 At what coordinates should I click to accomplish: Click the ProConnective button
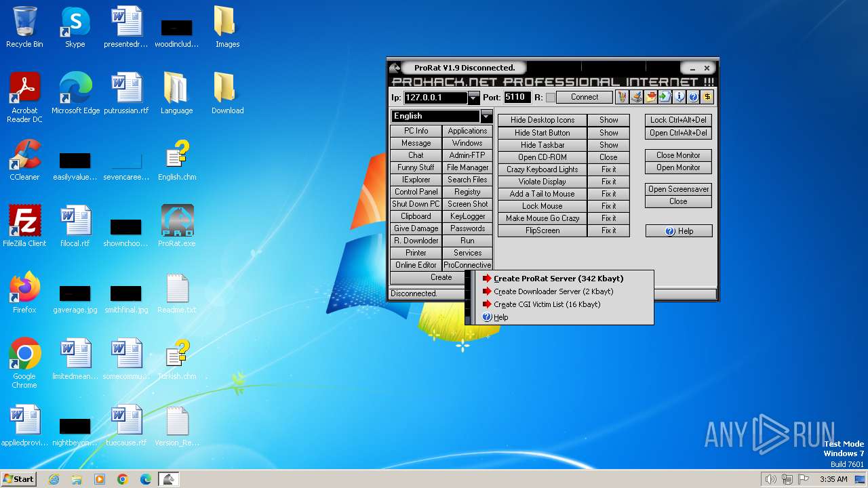(x=468, y=265)
